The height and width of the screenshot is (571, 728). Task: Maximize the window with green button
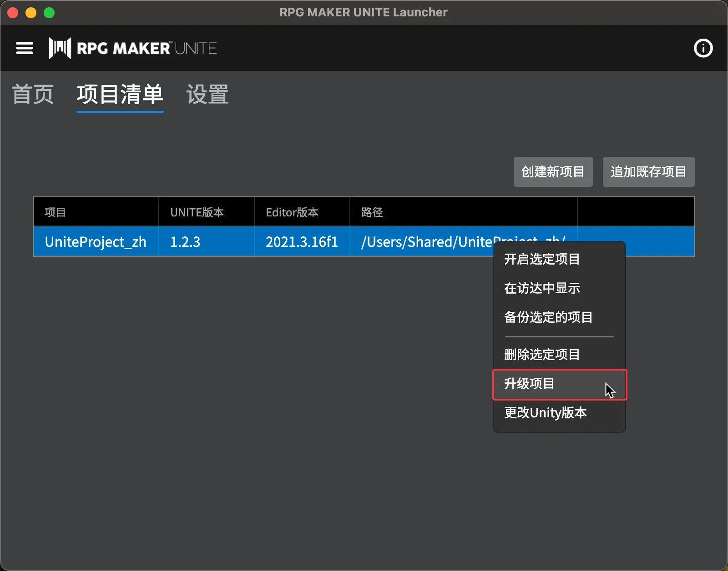49,13
